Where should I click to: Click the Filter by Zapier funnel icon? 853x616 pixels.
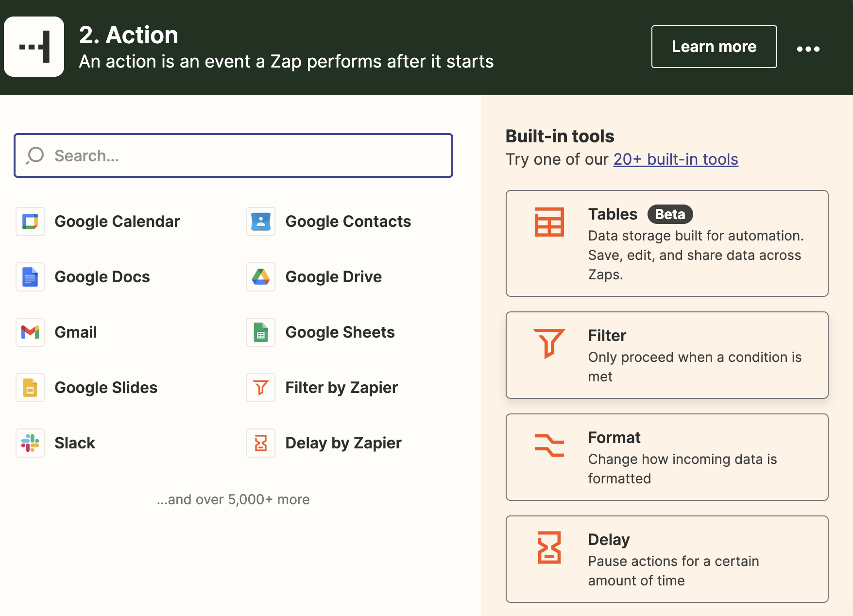tap(261, 388)
